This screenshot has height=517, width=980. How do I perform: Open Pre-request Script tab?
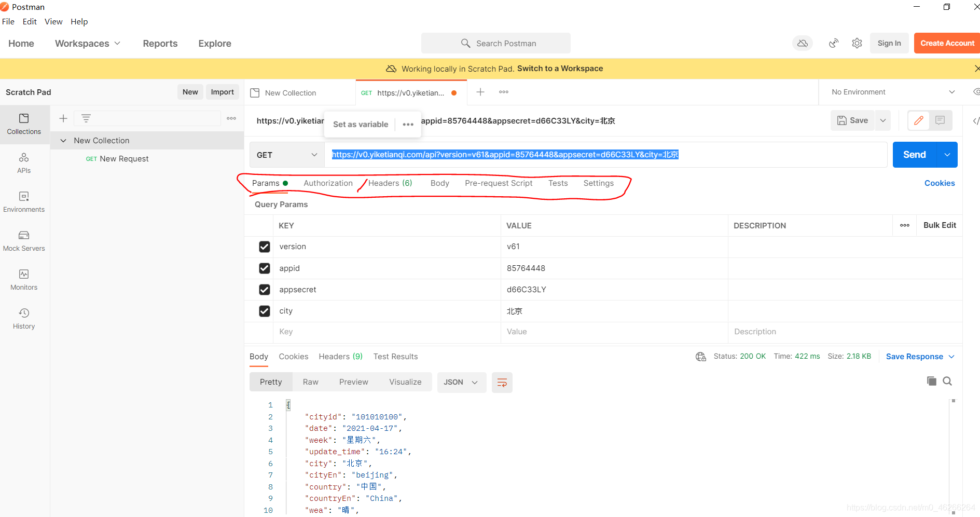coord(499,183)
